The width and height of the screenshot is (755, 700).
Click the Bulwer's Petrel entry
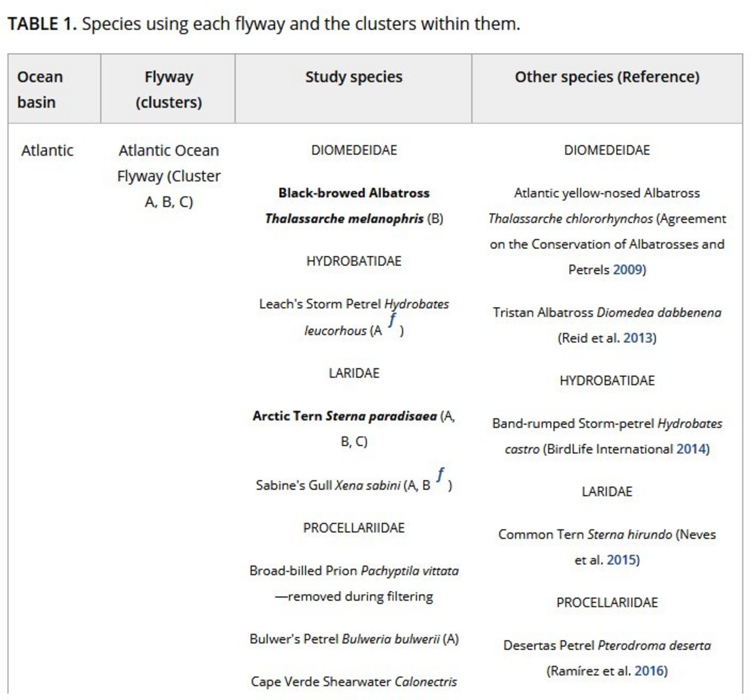point(354,639)
